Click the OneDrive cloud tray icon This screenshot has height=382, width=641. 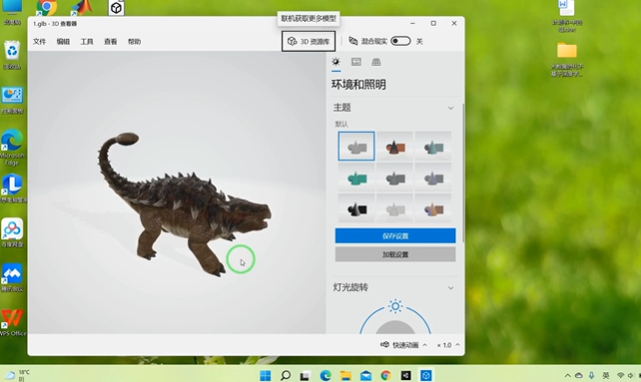click(579, 375)
